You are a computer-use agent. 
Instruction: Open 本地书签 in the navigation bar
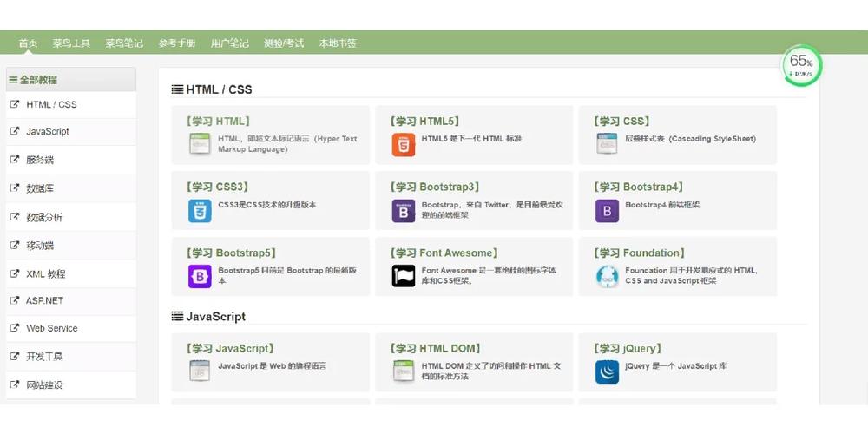[x=338, y=43]
